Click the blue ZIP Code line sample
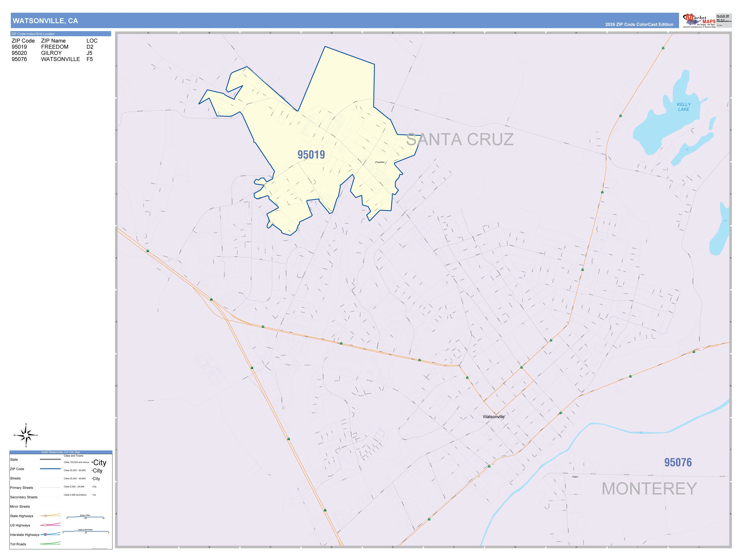 coord(50,469)
